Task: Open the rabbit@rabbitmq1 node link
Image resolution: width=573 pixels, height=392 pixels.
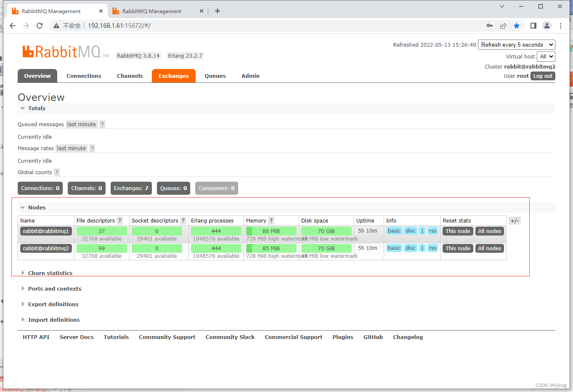Action: pos(46,231)
